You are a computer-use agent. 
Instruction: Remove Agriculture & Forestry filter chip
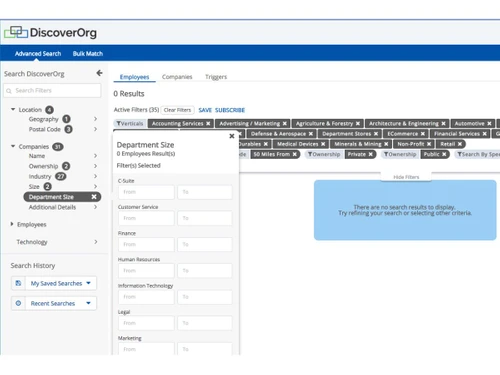[358, 123]
